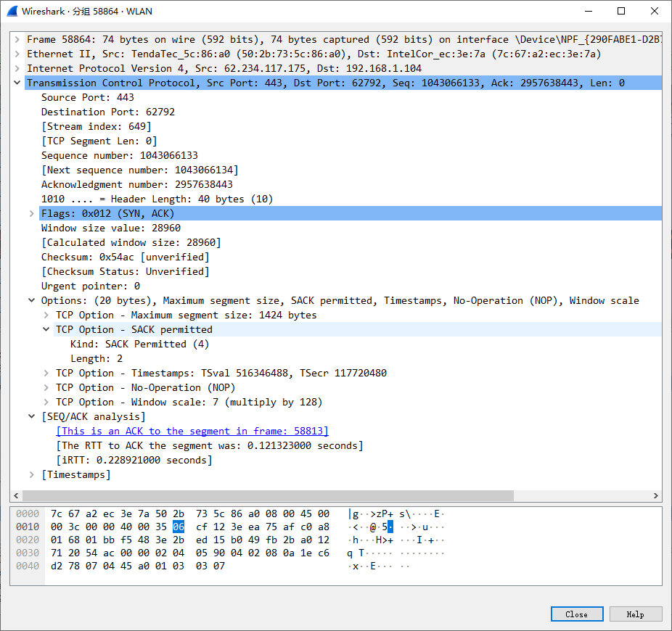Select the Source Port: 443 field

pyautogui.click(x=87, y=97)
